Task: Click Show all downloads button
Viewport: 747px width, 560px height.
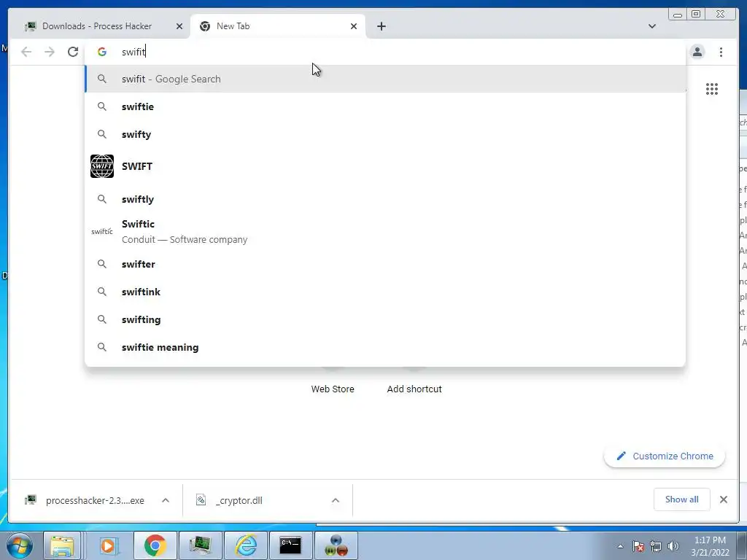Action: (x=682, y=499)
